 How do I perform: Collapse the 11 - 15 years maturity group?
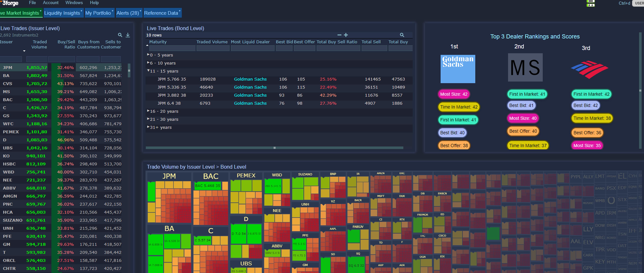(148, 71)
